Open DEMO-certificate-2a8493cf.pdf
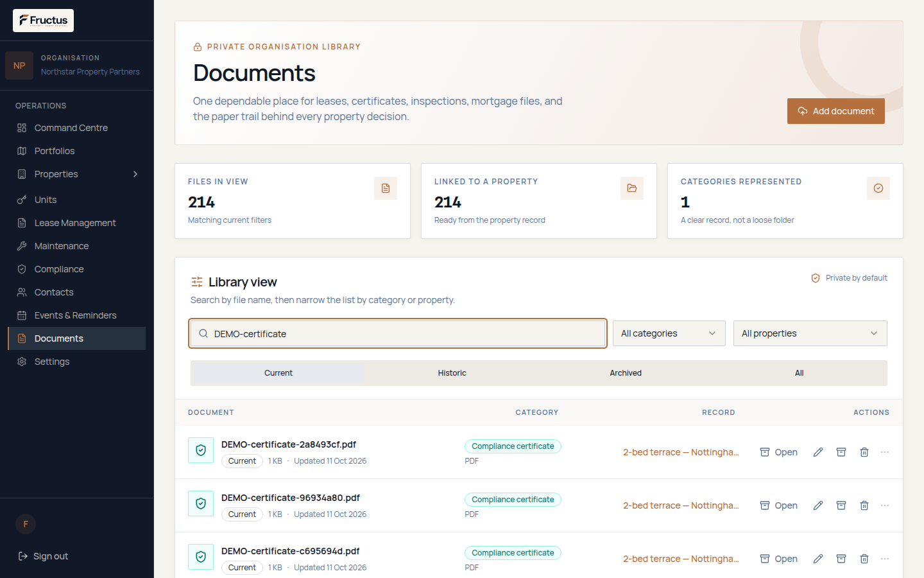This screenshot has width=924, height=578. [779, 452]
